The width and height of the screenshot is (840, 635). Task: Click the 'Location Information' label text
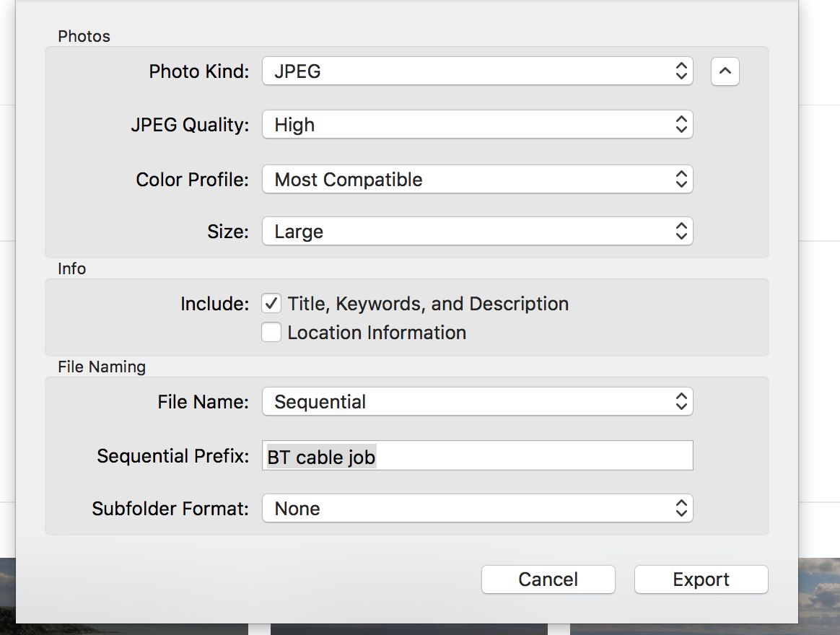pyautogui.click(x=377, y=333)
